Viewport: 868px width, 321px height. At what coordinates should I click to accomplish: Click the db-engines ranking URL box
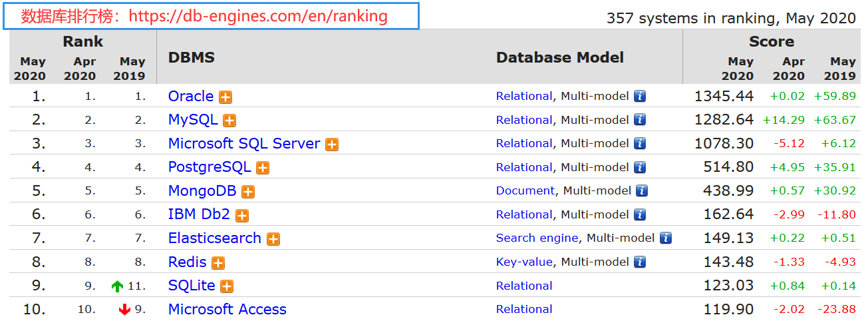(211, 16)
